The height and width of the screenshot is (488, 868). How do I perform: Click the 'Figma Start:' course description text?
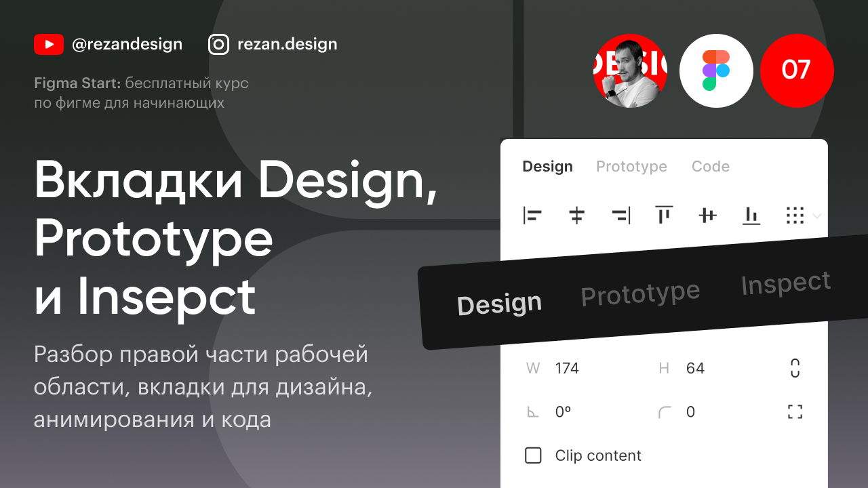[141, 94]
